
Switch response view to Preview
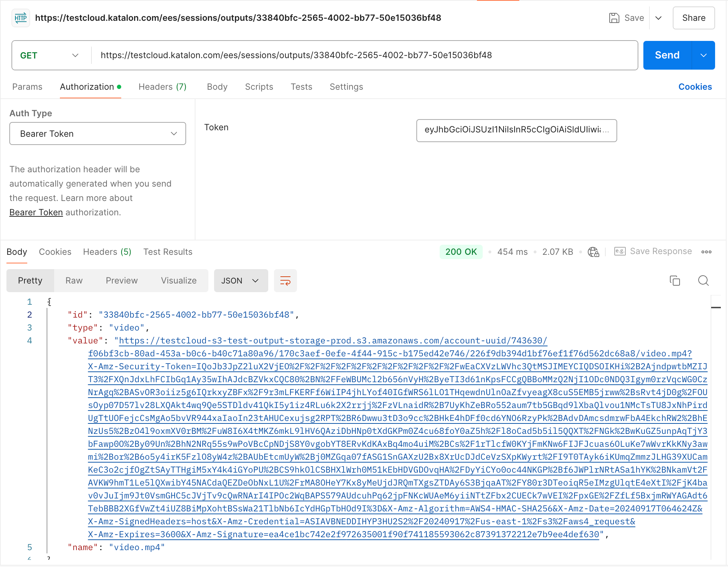[x=122, y=281]
